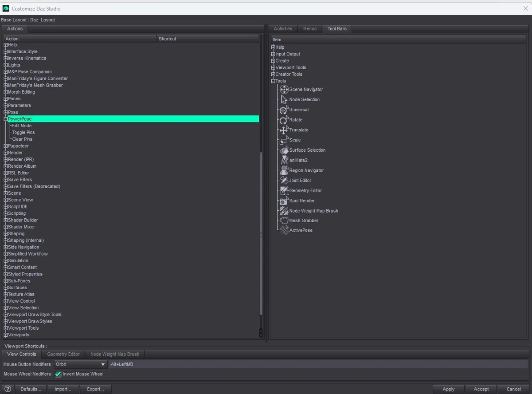Click the Alt+LeftMB shortcut field
The height and width of the screenshot is (394, 532).
pos(318,364)
